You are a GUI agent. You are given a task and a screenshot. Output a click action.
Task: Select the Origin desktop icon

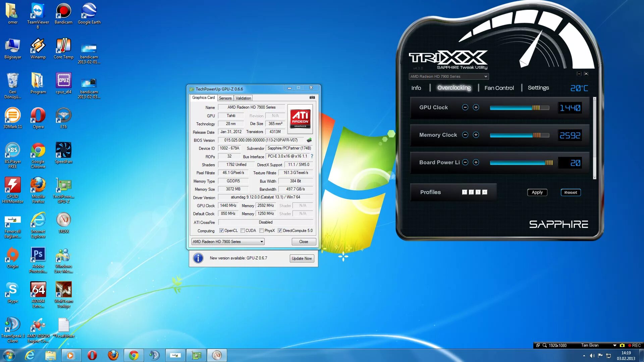(x=12, y=257)
